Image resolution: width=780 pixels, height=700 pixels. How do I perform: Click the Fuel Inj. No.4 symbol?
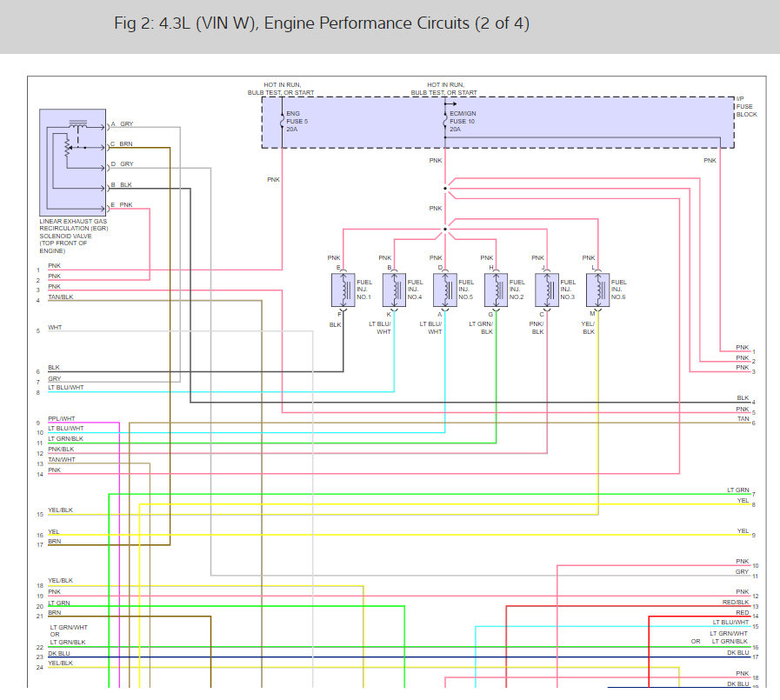click(394, 290)
